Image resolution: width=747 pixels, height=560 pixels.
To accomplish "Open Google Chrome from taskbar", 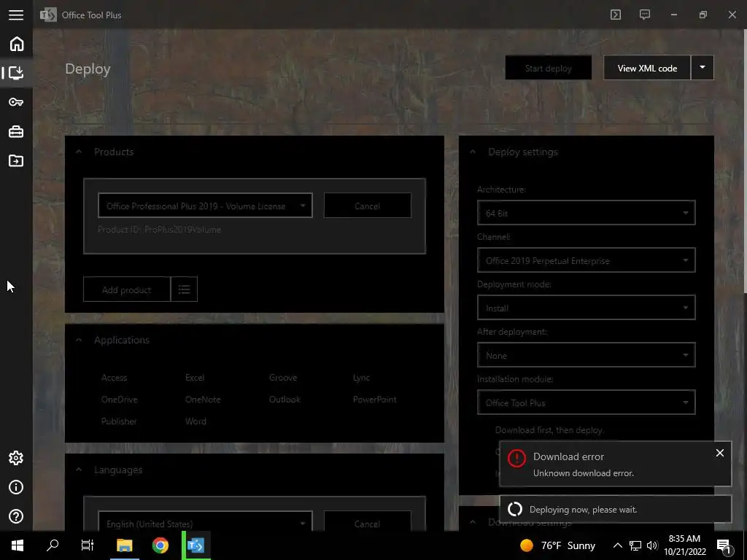I will (160, 545).
